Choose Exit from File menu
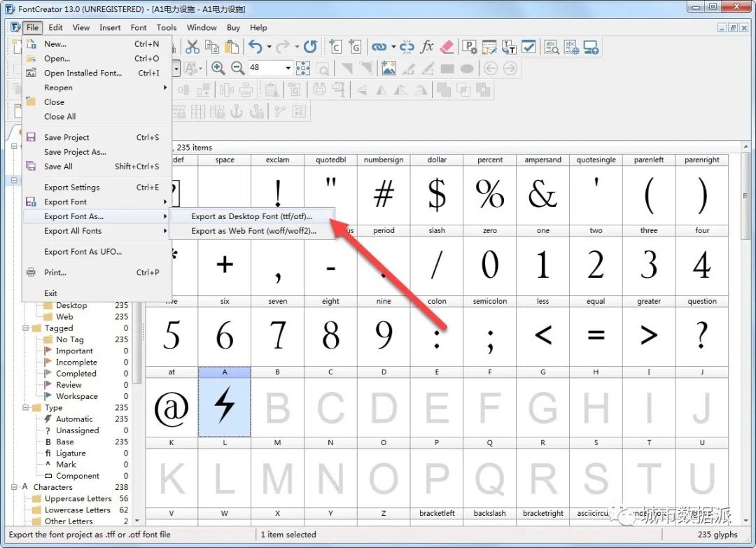Image resolution: width=756 pixels, height=548 pixels. (x=97, y=293)
